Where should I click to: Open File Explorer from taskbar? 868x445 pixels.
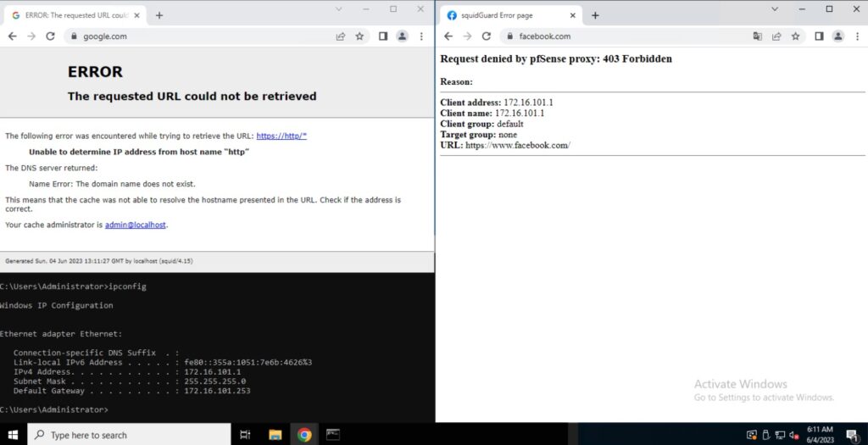(275, 435)
